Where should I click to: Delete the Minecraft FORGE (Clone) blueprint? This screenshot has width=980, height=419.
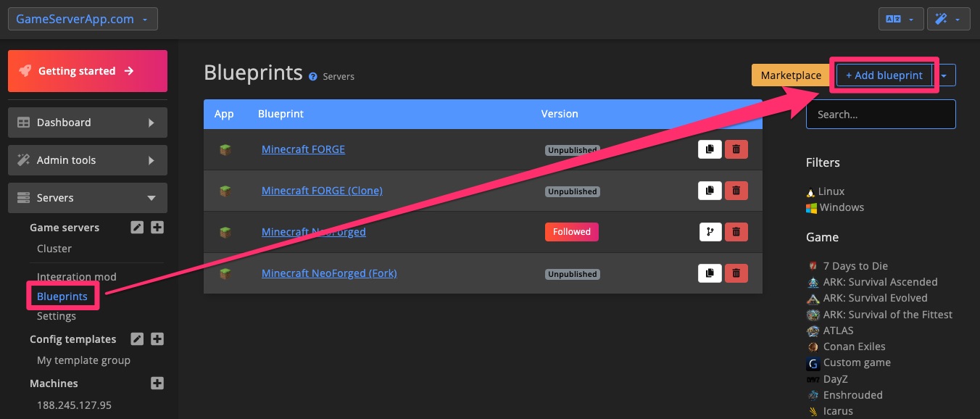click(x=736, y=191)
